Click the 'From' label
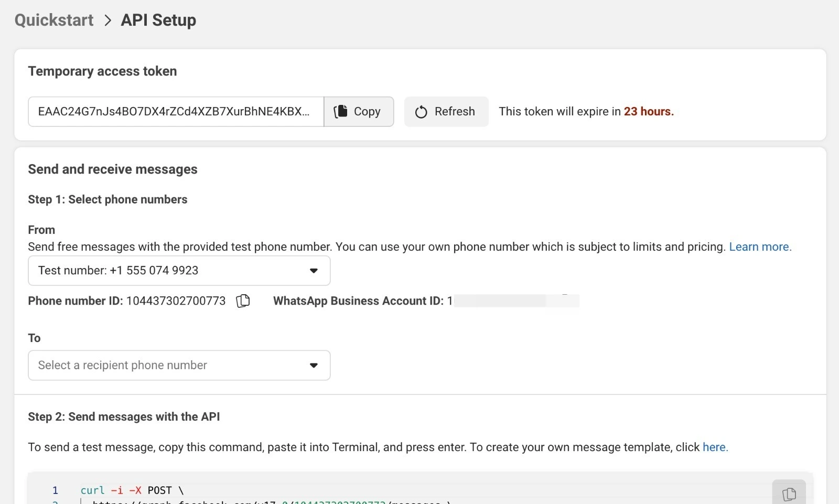The image size is (839, 504). (x=41, y=230)
